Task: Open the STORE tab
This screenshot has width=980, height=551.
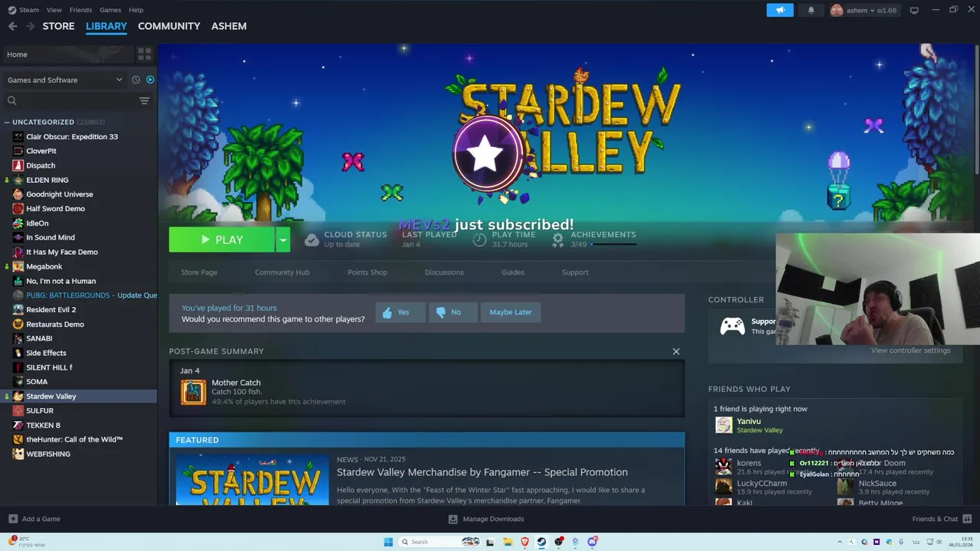Action: click(58, 26)
